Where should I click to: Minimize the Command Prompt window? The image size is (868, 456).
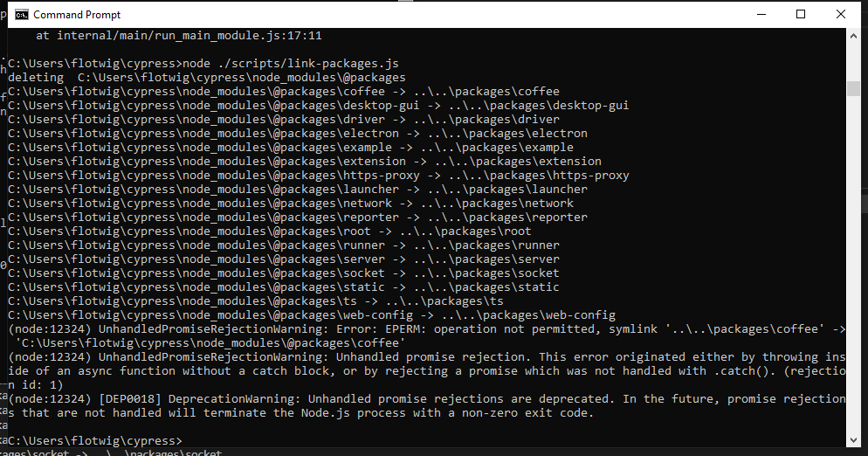coord(761,14)
